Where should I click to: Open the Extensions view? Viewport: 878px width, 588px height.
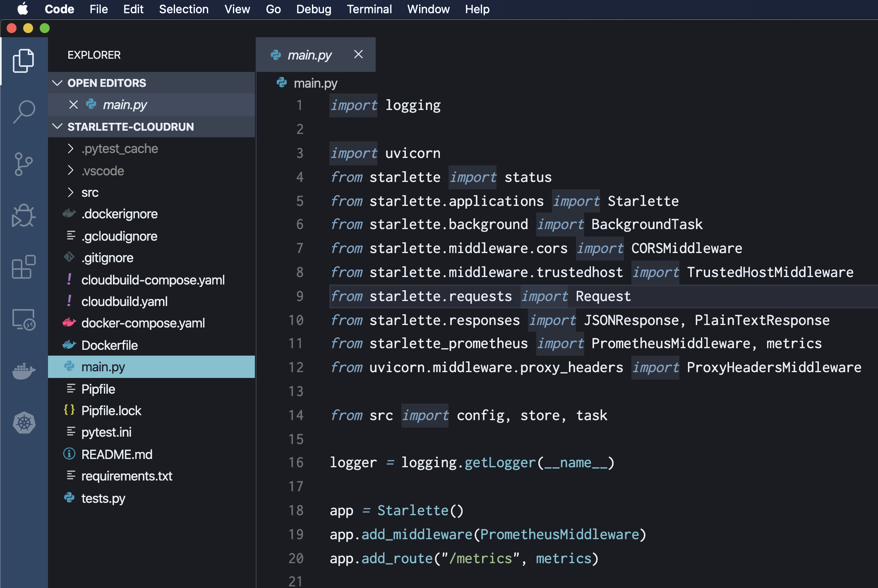click(x=24, y=267)
